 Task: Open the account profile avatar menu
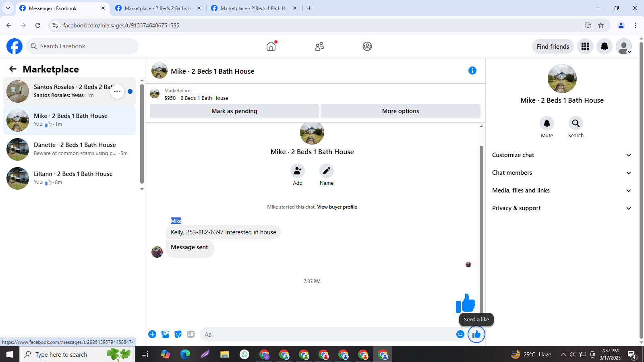624,46
